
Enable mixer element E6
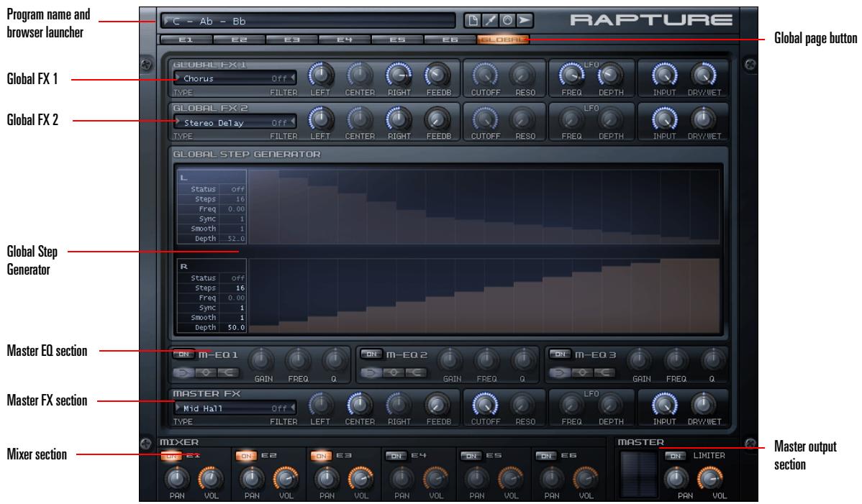click(546, 456)
